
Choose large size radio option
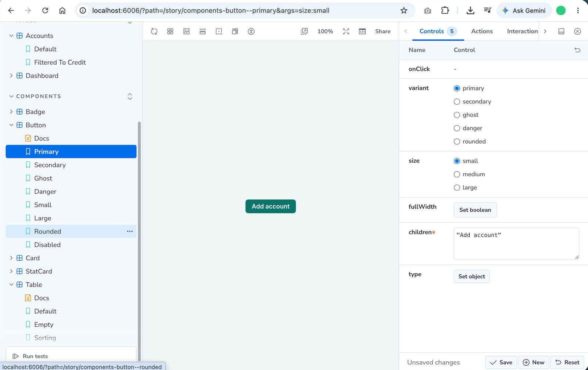click(457, 188)
